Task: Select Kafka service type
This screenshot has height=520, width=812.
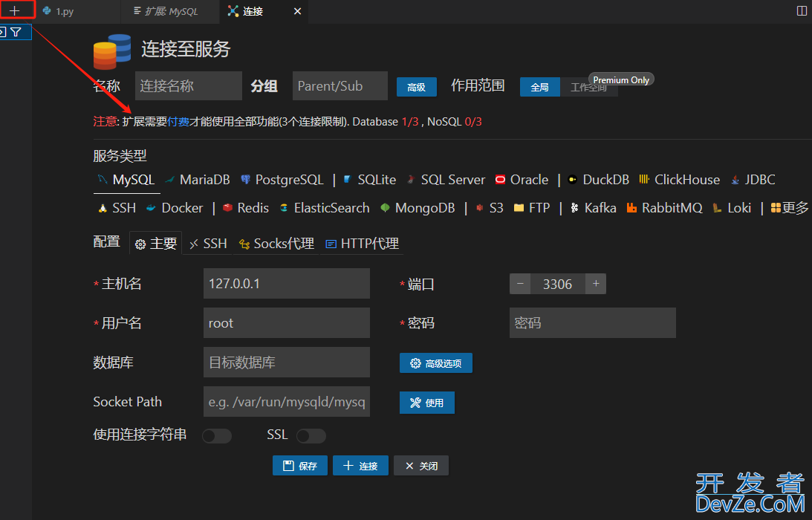Action: coord(594,208)
